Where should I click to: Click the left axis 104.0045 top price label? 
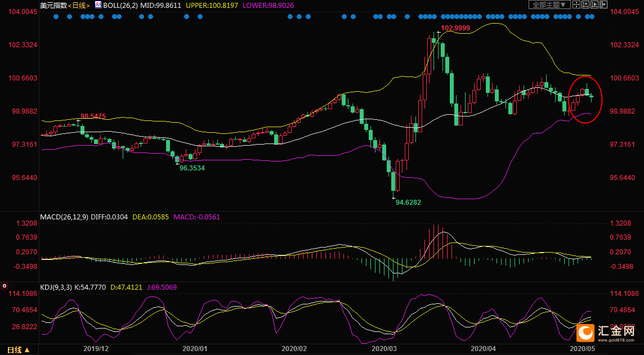point(23,11)
